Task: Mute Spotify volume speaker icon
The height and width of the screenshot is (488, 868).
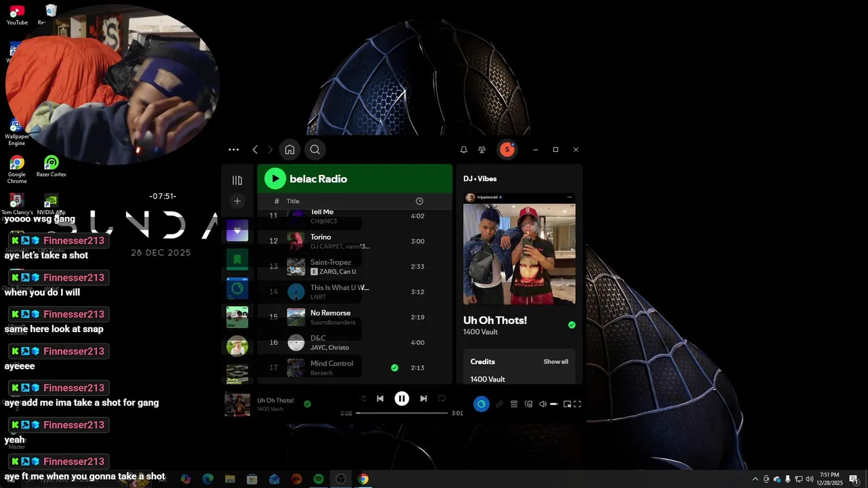Action: point(542,404)
